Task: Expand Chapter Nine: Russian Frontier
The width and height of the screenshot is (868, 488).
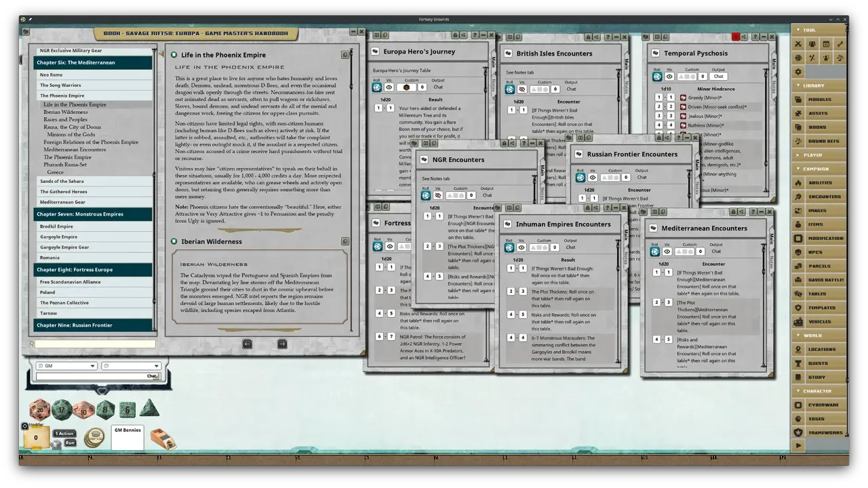Action: point(94,325)
